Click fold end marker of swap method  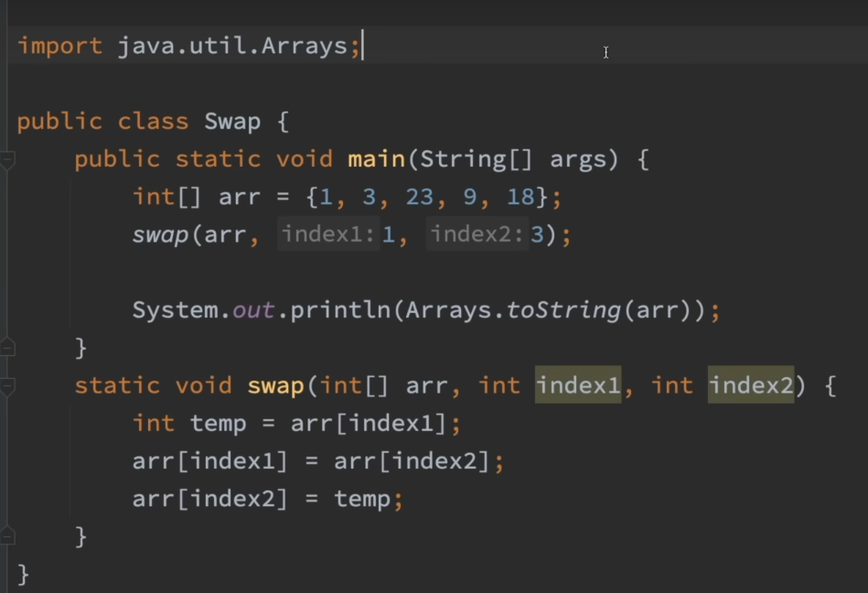pyautogui.click(x=7, y=536)
